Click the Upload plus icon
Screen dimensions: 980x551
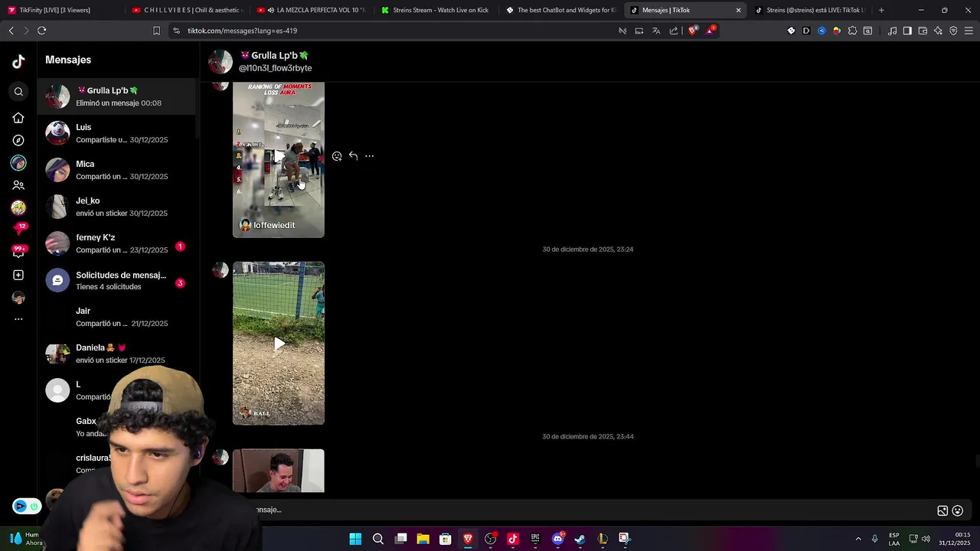(x=18, y=275)
